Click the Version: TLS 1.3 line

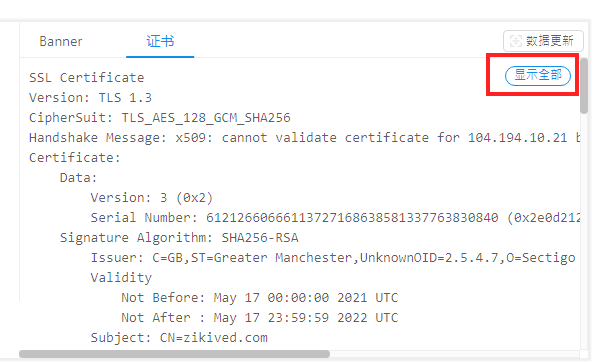[90, 98]
